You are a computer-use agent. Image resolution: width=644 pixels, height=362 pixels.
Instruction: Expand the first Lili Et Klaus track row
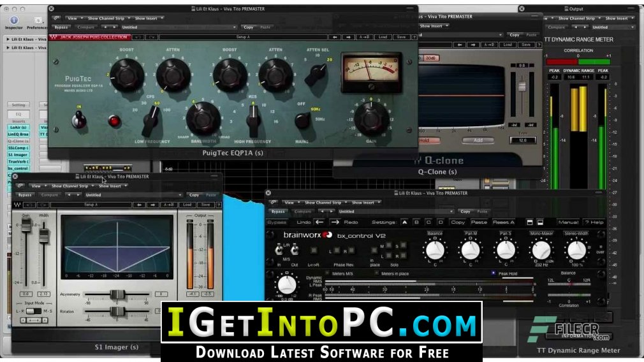(8, 40)
